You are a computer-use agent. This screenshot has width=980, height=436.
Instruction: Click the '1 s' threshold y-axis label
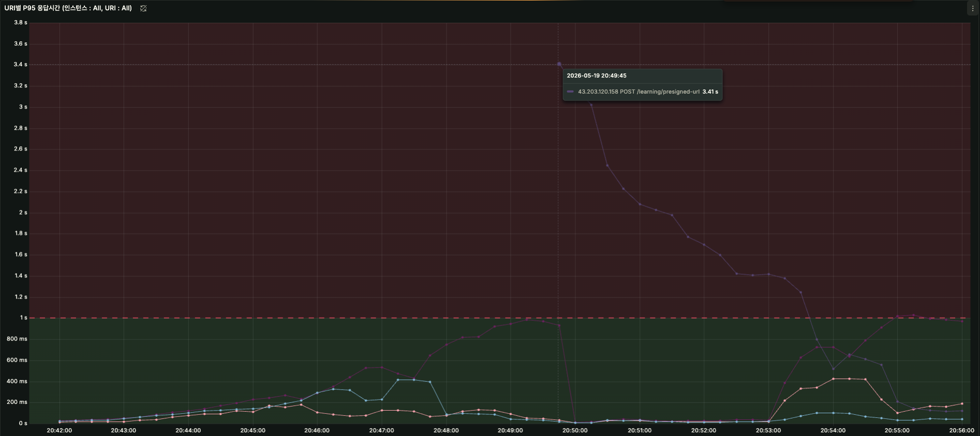[x=24, y=318]
